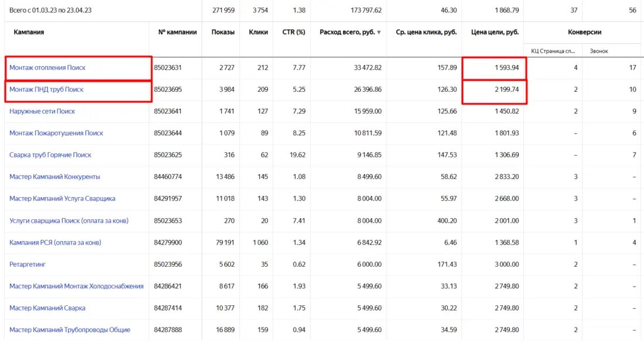Open the Ретаргетинг campaign
This screenshot has height=341, width=644.
point(28,264)
